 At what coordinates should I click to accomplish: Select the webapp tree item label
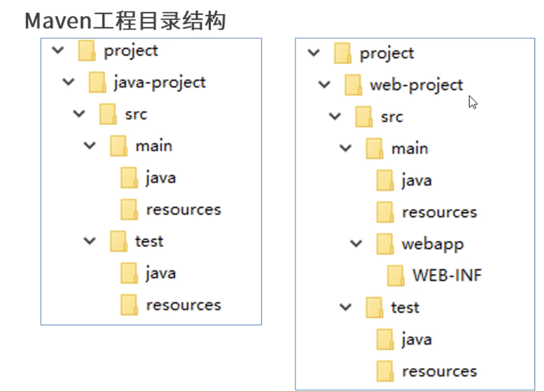[433, 244]
